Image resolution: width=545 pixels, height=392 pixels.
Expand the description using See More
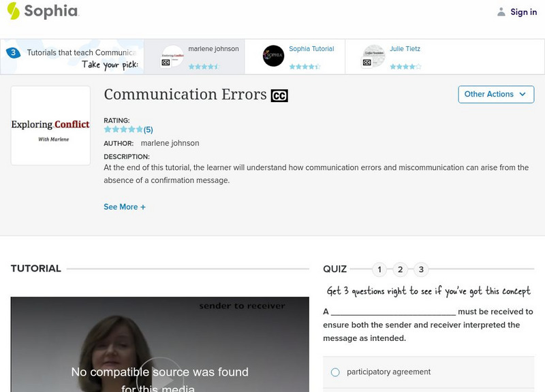(125, 206)
